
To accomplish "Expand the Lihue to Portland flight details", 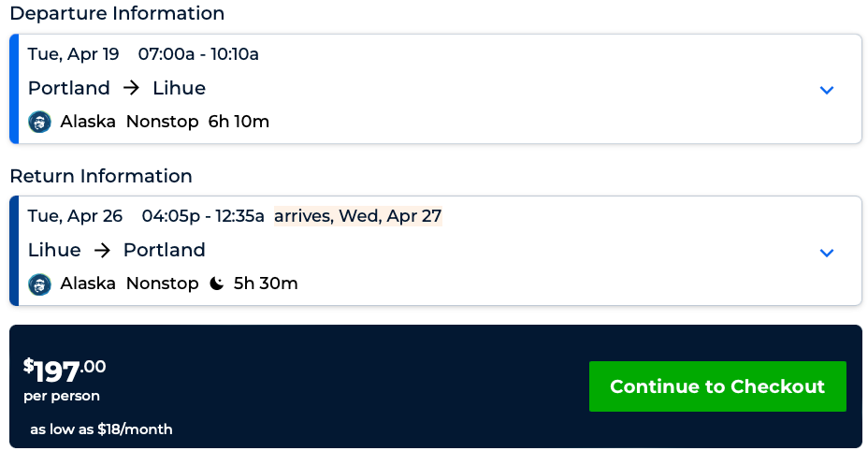I will point(826,253).
